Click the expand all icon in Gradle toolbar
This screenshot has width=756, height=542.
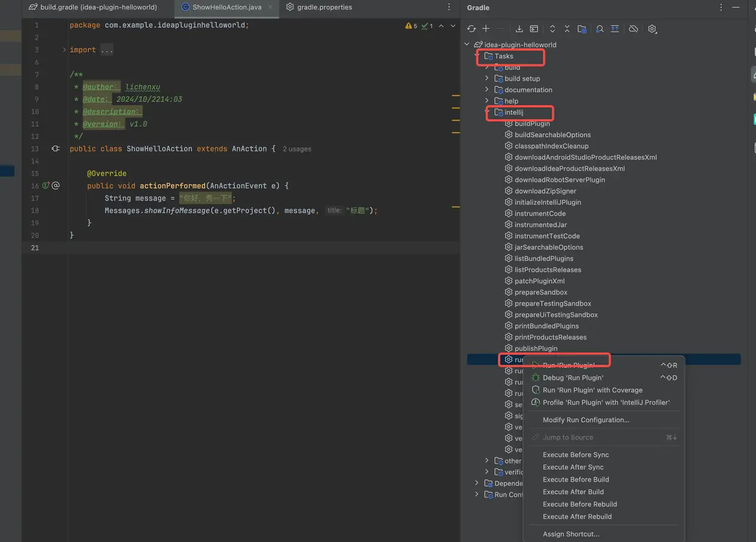tap(552, 28)
